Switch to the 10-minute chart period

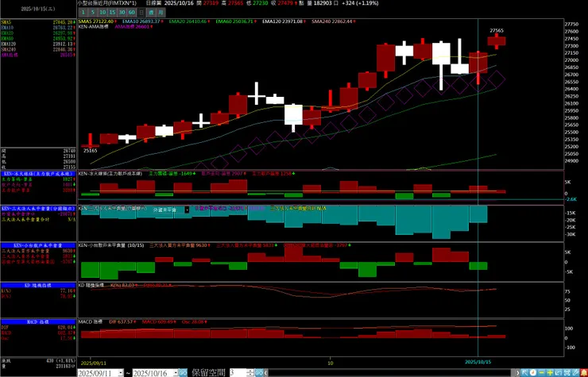[x=103, y=13]
